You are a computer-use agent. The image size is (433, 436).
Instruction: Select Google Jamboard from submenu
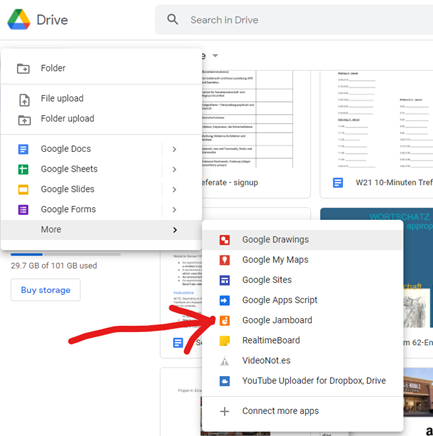(x=302, y=320)
